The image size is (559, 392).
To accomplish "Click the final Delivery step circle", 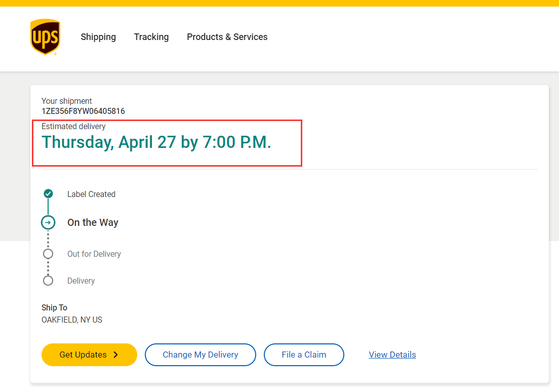I will point(48,281).
